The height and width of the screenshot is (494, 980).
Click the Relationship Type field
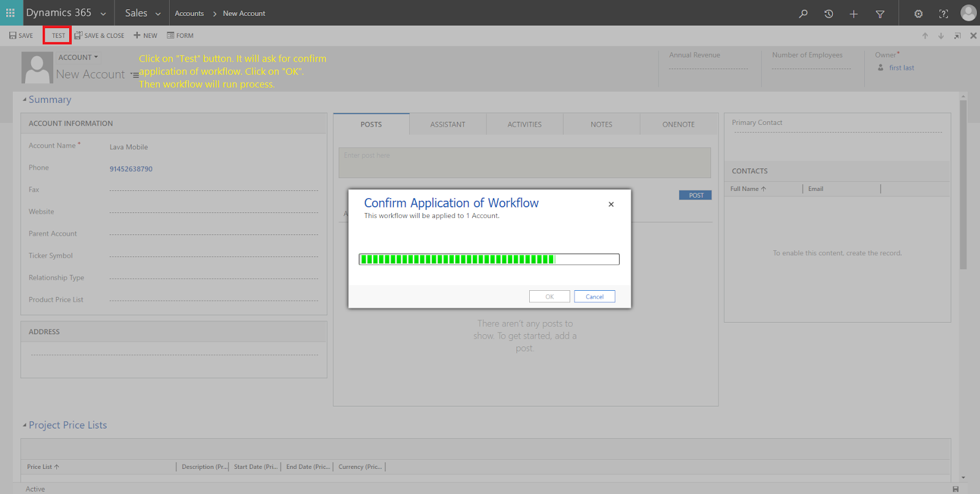[214, 278]
